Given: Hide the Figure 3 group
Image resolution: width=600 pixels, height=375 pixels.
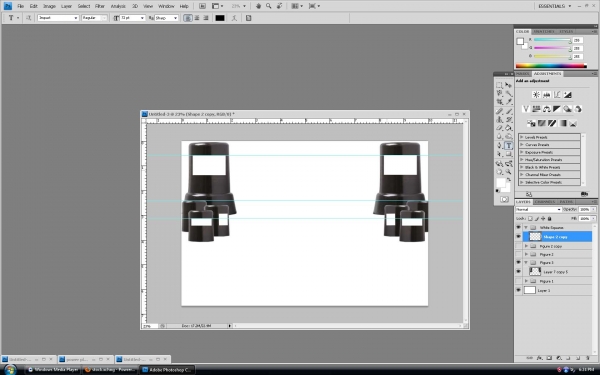Looking at the screenshot, I should 518,262.
